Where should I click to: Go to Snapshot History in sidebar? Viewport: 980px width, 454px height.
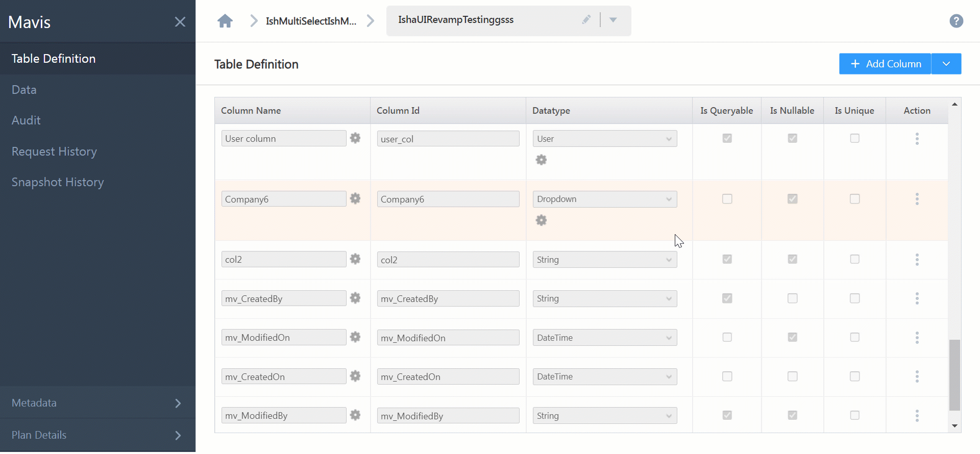[58, 182]
